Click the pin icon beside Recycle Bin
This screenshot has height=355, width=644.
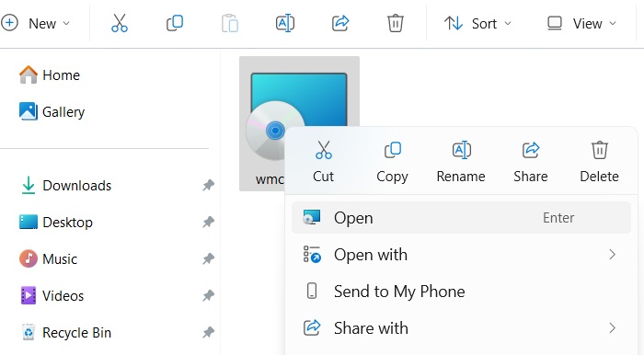tap(208, 332)
